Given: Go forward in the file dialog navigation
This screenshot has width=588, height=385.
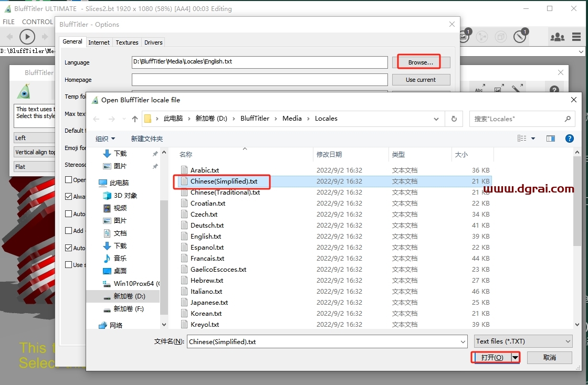Looking at the screenshot, I should (111, 119).
